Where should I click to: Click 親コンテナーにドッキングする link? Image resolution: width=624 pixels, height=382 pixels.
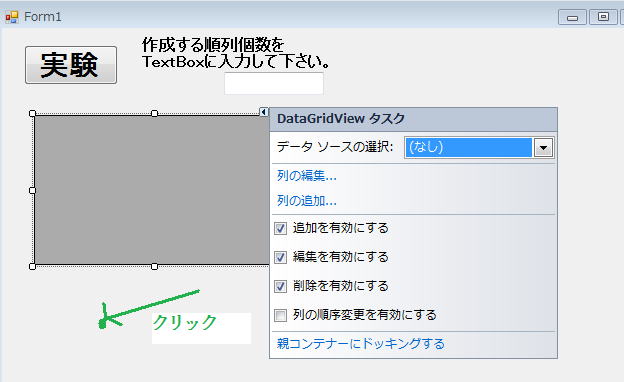(361, 343)
